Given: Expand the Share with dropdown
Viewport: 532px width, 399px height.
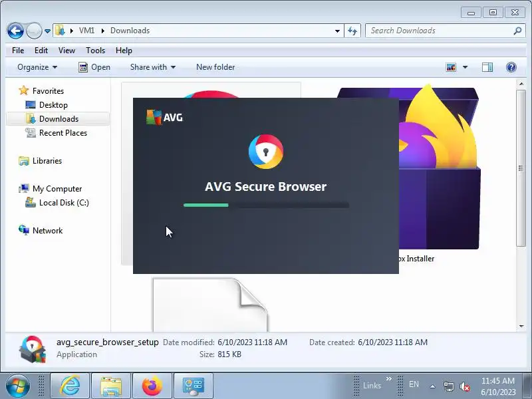Looking at the screenshot, I should coord(153,67).
